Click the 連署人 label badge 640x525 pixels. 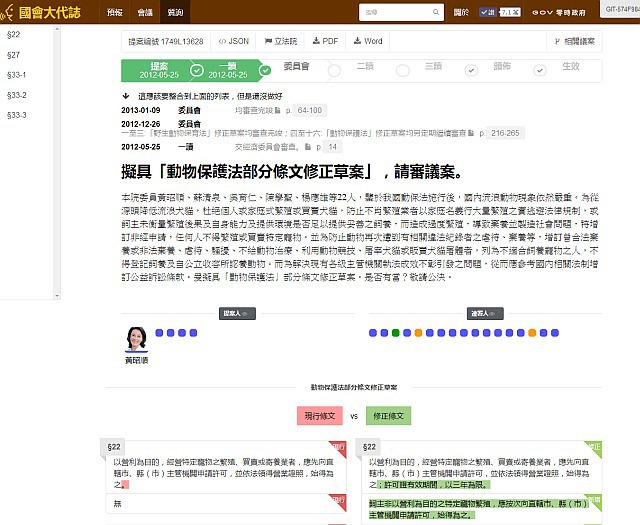point(485,314)
